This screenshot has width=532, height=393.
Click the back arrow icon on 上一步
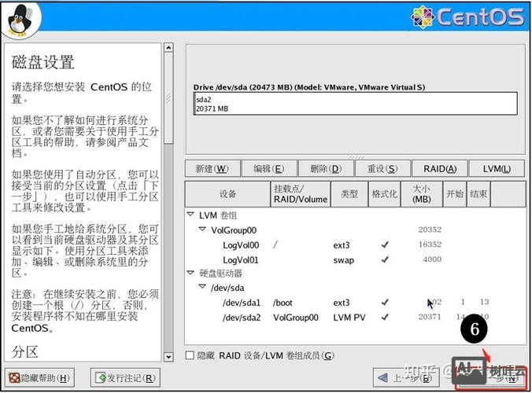(382, 378)
